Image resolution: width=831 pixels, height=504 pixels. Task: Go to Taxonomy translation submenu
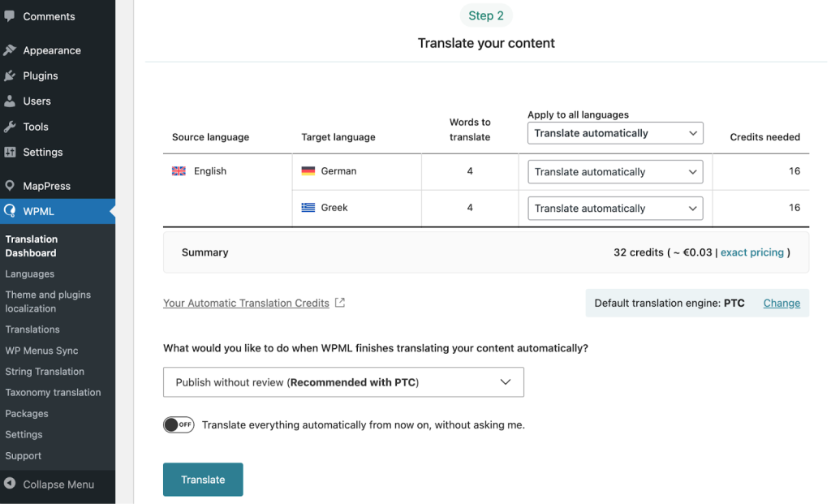53,393
